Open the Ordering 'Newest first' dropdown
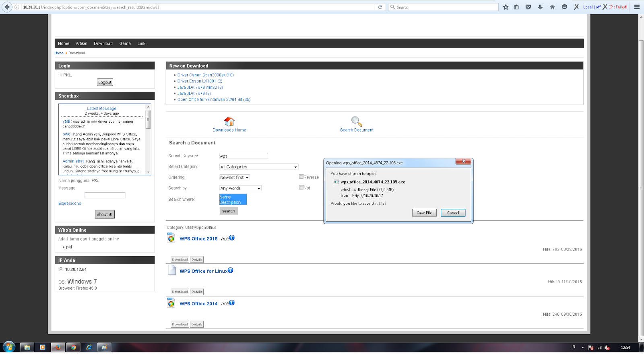 point(235,177)
